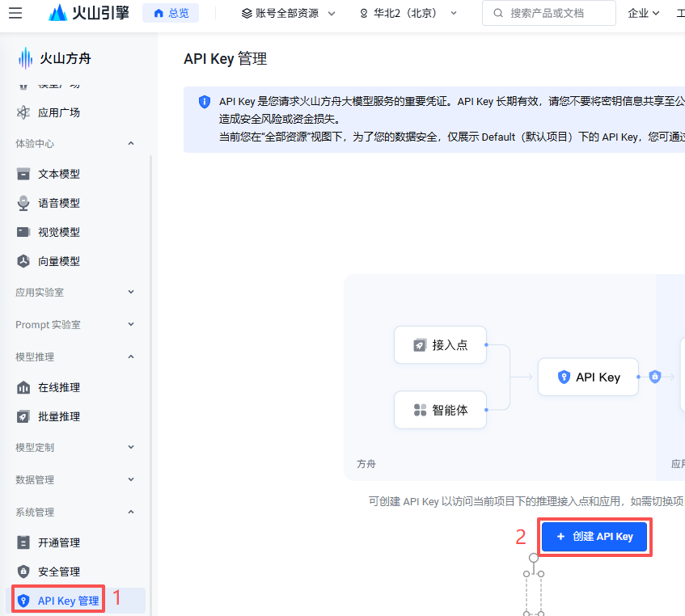
Task: Click the 开通管理 icon
Action: point(23,542)
